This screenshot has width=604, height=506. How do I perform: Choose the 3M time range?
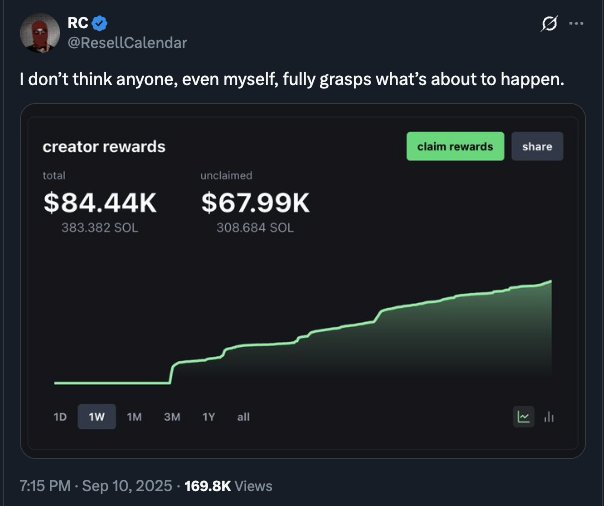[171, 417]
